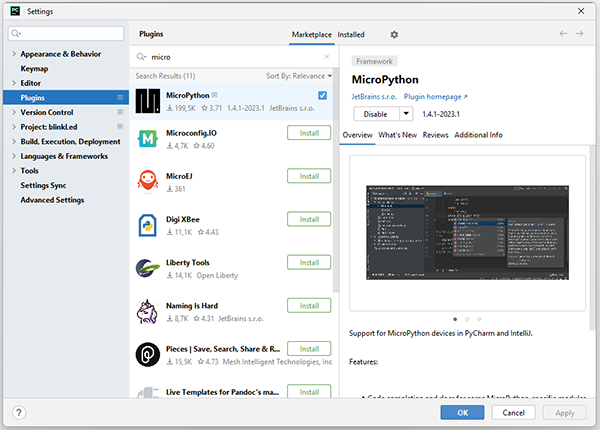The image size is (600, 430).
Task: Install the Microconfig.IO plugin
Action: tap(309, 133)
